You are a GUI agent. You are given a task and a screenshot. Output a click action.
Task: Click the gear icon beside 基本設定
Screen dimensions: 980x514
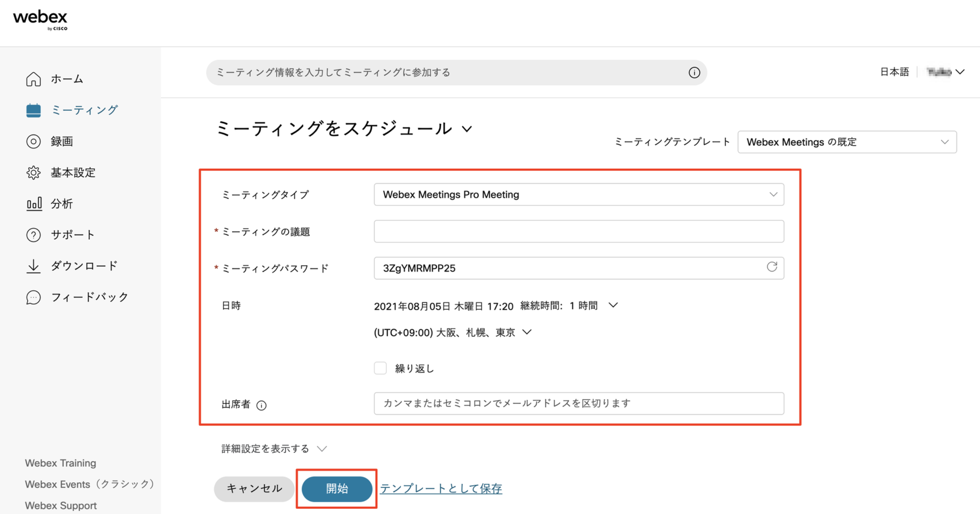pos(34,172)
